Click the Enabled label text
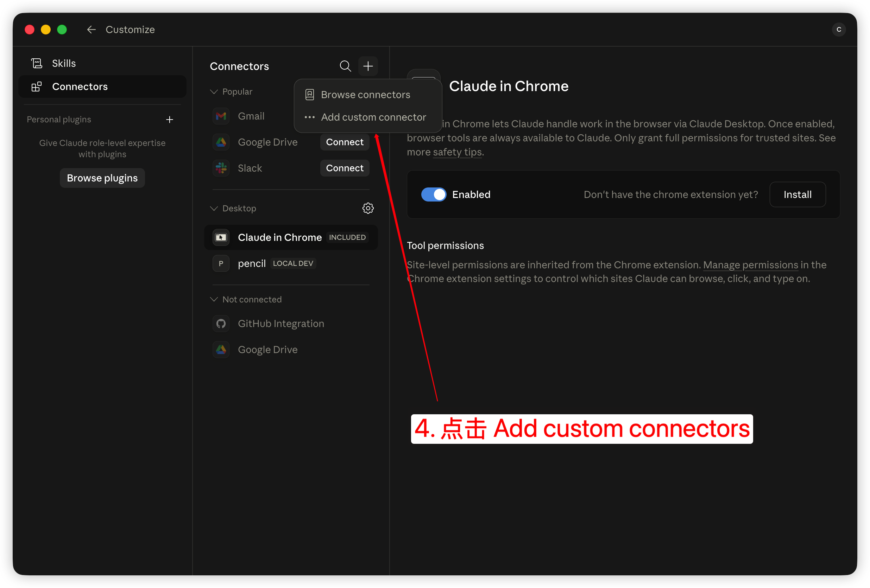Screen dimensions: 870x588 coord(471,194)
